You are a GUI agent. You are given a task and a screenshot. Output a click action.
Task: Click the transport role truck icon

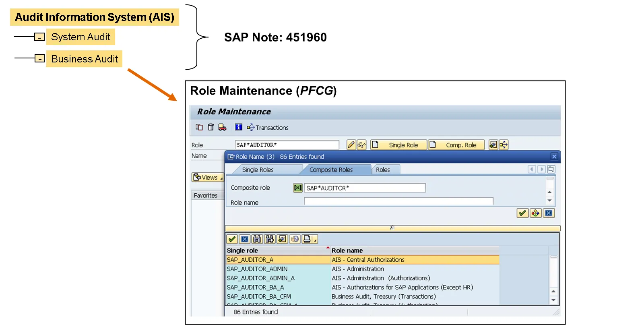point(222,127)
